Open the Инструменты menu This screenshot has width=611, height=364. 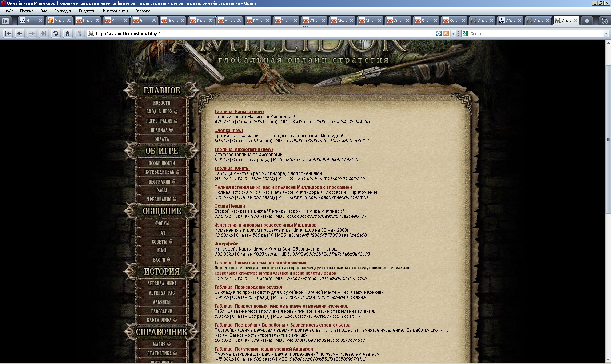115,11
